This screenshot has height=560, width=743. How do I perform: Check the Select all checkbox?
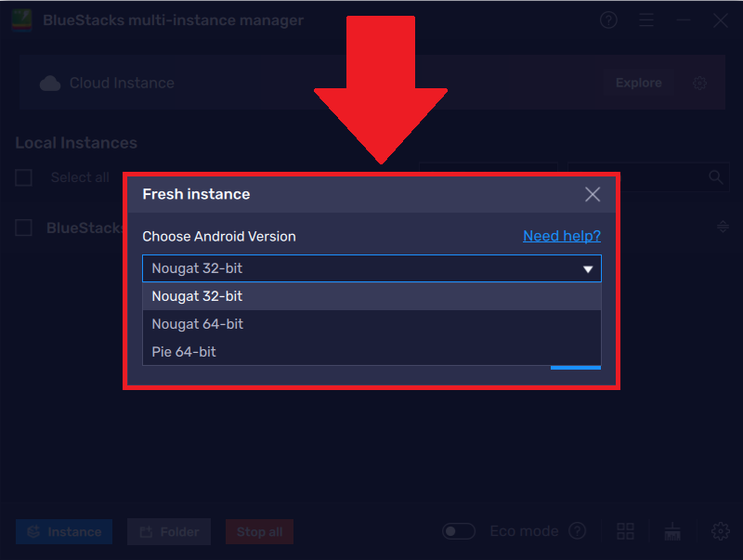click(x=23, y=177)
